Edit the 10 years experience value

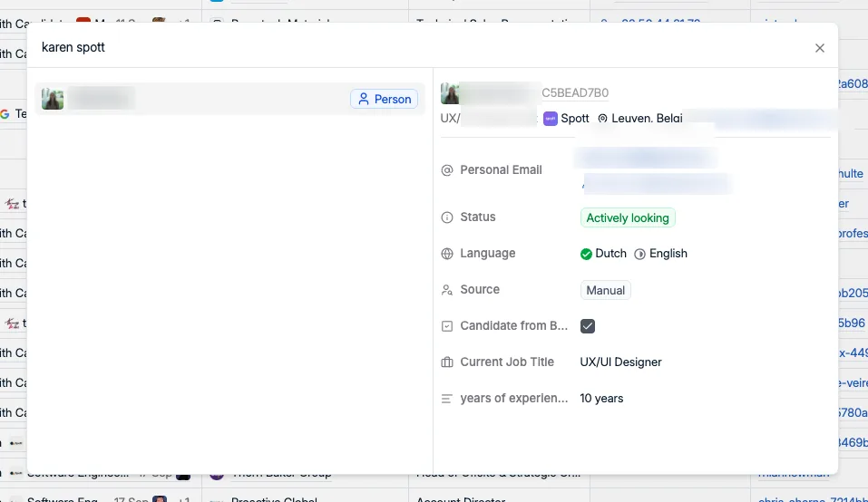tap(601, 398)
